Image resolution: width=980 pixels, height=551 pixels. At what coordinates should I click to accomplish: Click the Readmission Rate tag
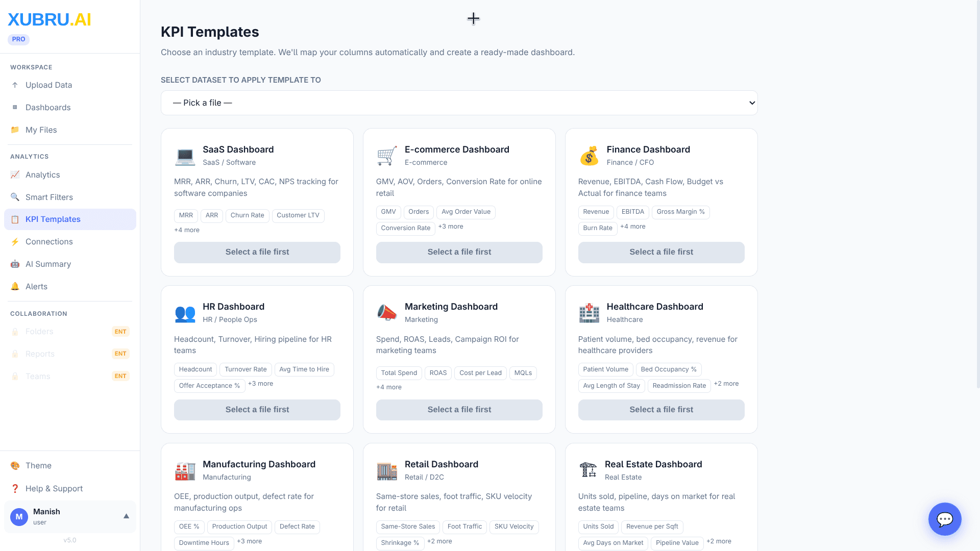click(679, 386)
